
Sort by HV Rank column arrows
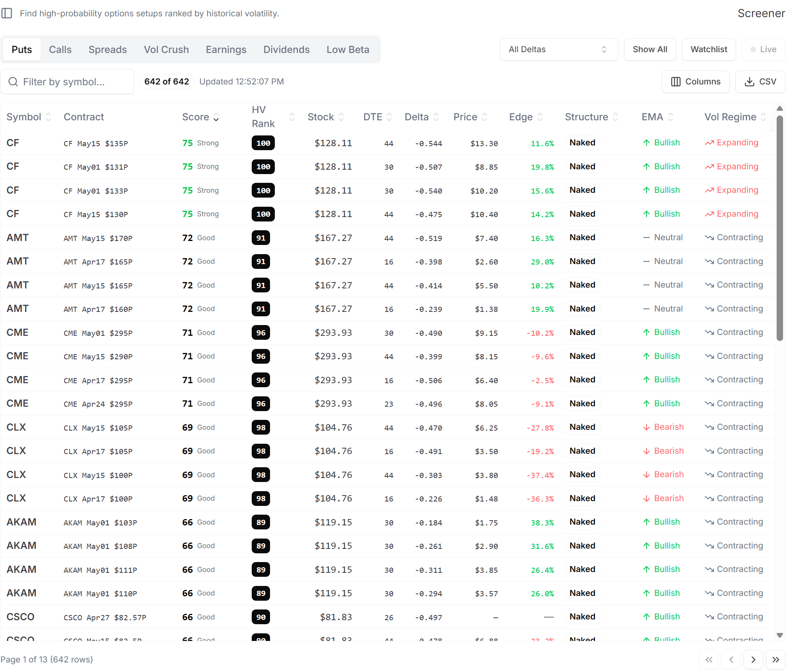(x=292, y=117)
